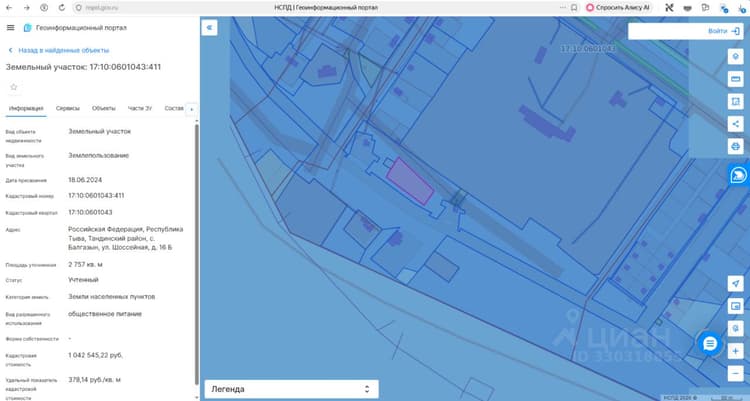The height and width of the screenshot is (401, 750).
Task: Zoom out on the map
Action: (x=735, y=373)
